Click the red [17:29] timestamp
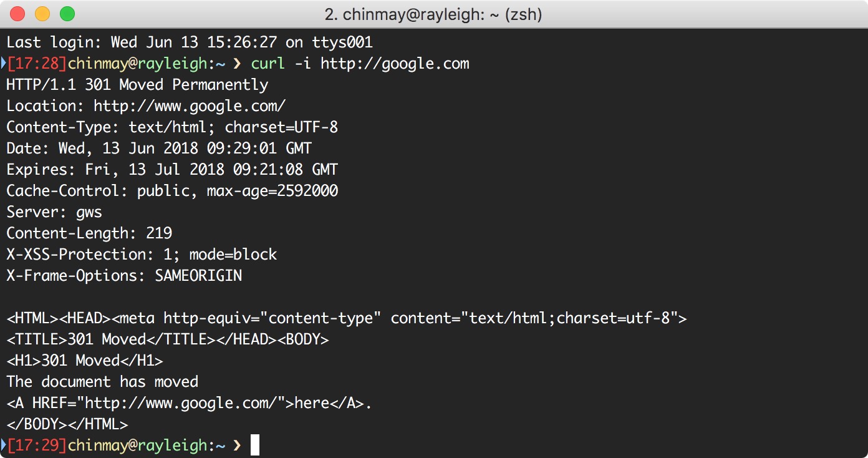The height and width of the screenshot is (458, 868). [37, 446]
